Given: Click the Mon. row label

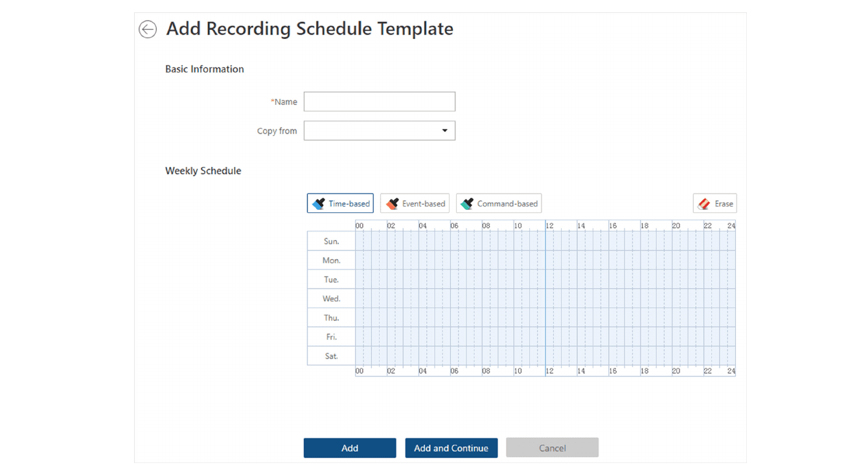Looking at the screenshot, I should pyautogui.click(x=331, y=260).
